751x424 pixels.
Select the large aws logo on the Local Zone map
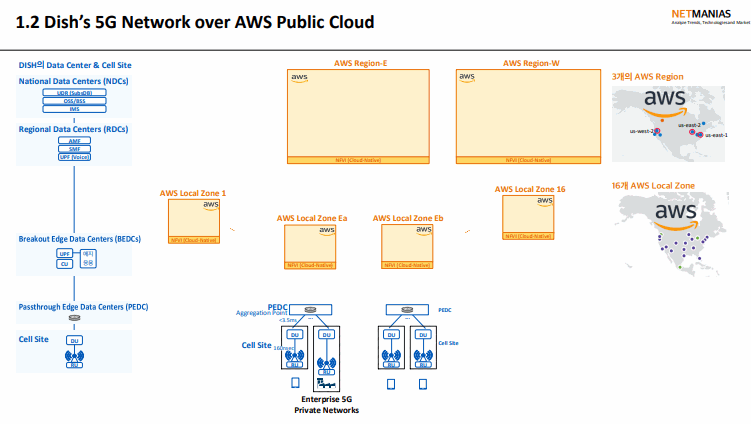pyautogui.click(x=676, y=216)
